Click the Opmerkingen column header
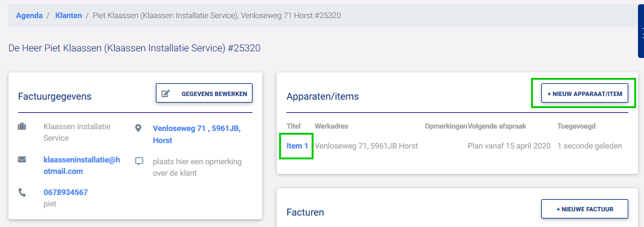644x227 pixels. (x=446, y=126)
